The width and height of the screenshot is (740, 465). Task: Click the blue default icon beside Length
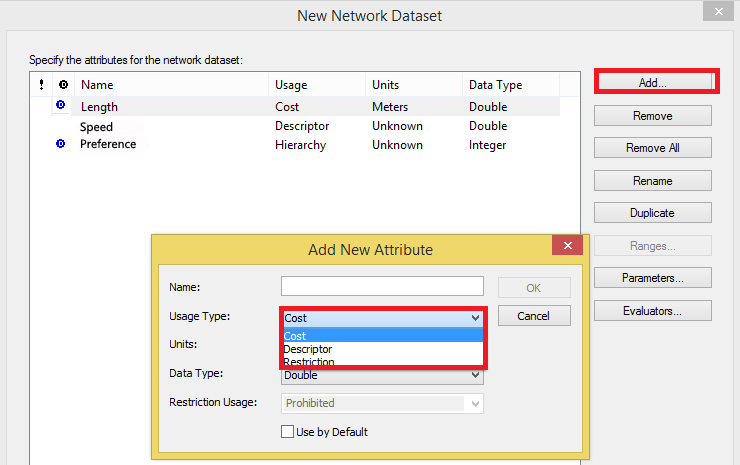point(60,105)
